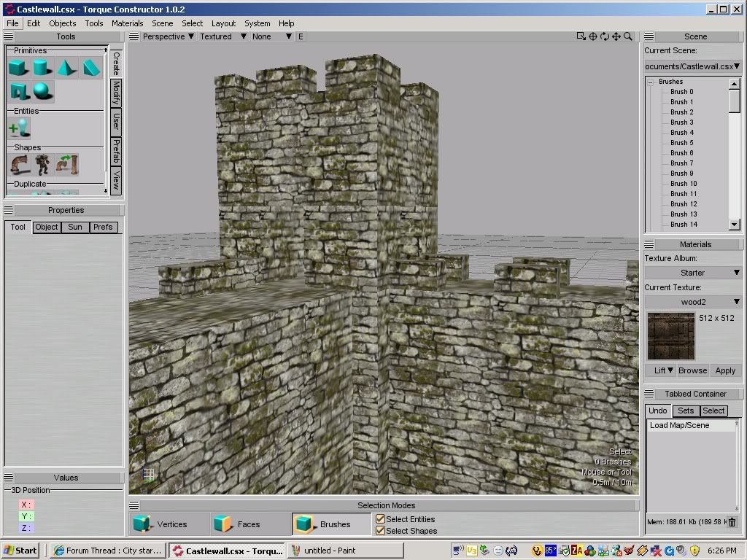
Task: Activate the zoom viewport tool
Action: pos(629,35)
